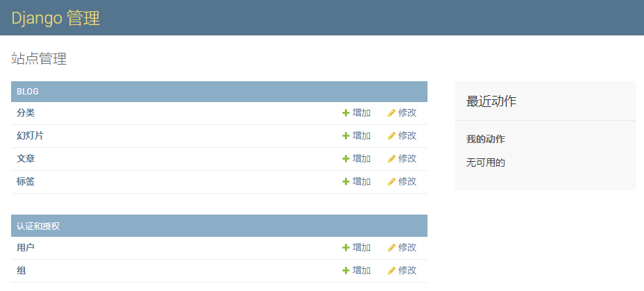
Task: Open the 文章 model list
Action: coord(26,158)
